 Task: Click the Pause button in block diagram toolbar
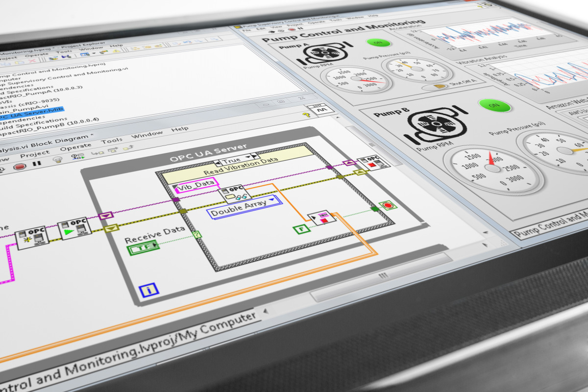click(x=37, y=163)
